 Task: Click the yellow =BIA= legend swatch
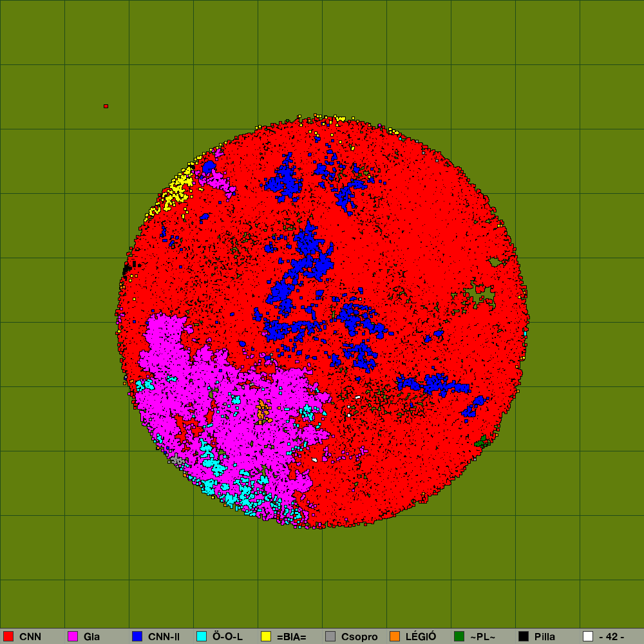click(266, 636)
